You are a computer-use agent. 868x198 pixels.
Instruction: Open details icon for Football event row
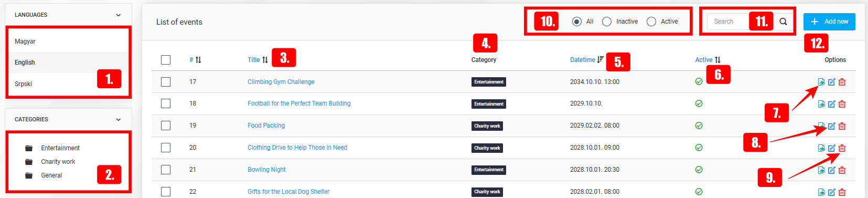coord(821,104)
